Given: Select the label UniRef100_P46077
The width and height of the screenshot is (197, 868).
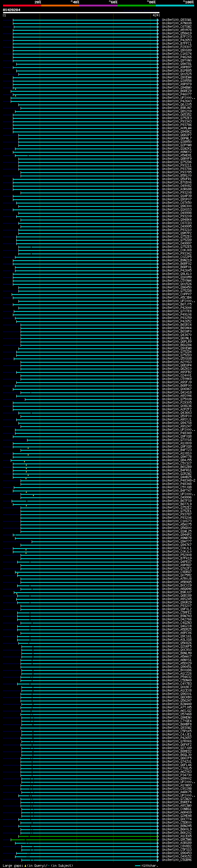Looking at the screenshot, I should click(x=177, y=94).
